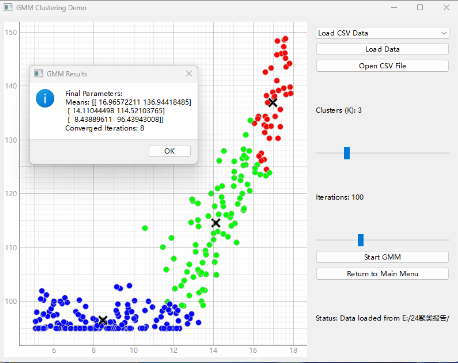Click the GMM Results dialog title icon
The width and height of the screenshot is (458, 363).
[38, 74]
